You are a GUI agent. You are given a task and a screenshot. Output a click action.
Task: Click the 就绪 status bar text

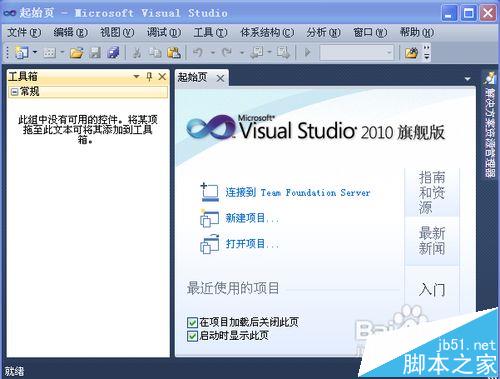coord(14,371)
